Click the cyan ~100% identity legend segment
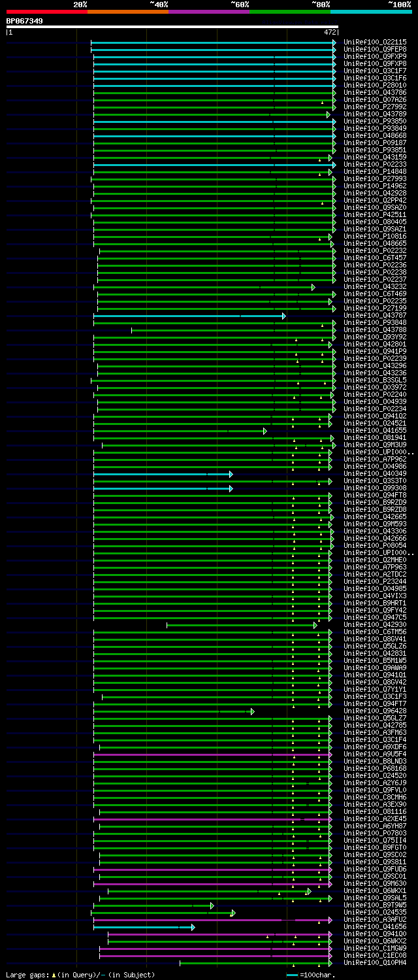 (371, 12)
